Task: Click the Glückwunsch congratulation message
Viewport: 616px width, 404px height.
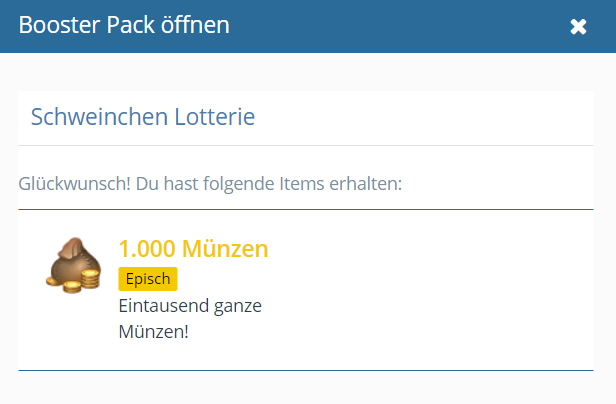Action: [210, 184]
